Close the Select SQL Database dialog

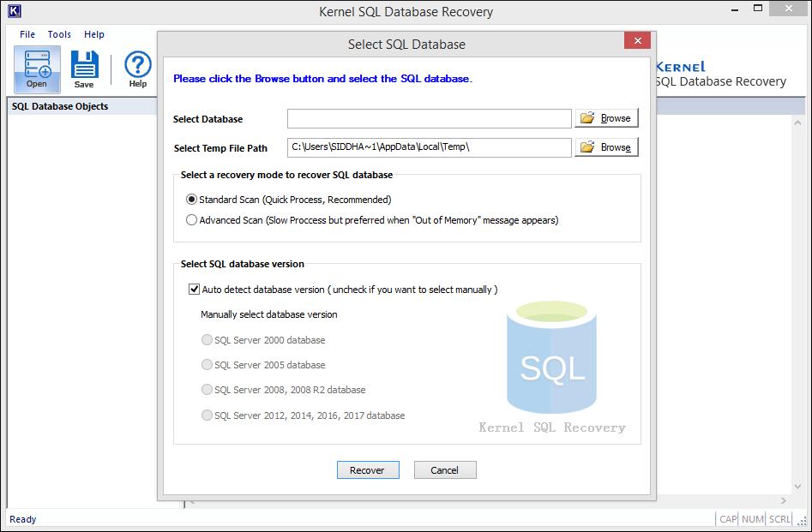pyautogui.click(x=637, y=40)
